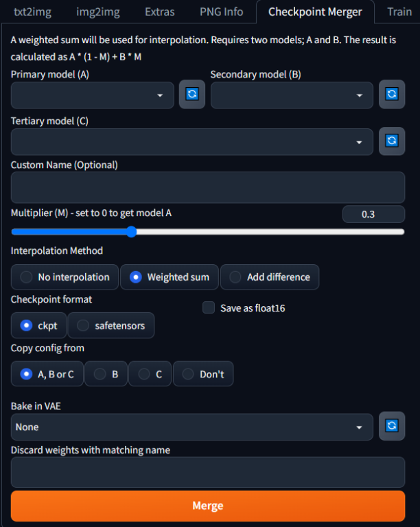
Task: Choose Add difference interpolation
Action: click(x=270, y=277)
